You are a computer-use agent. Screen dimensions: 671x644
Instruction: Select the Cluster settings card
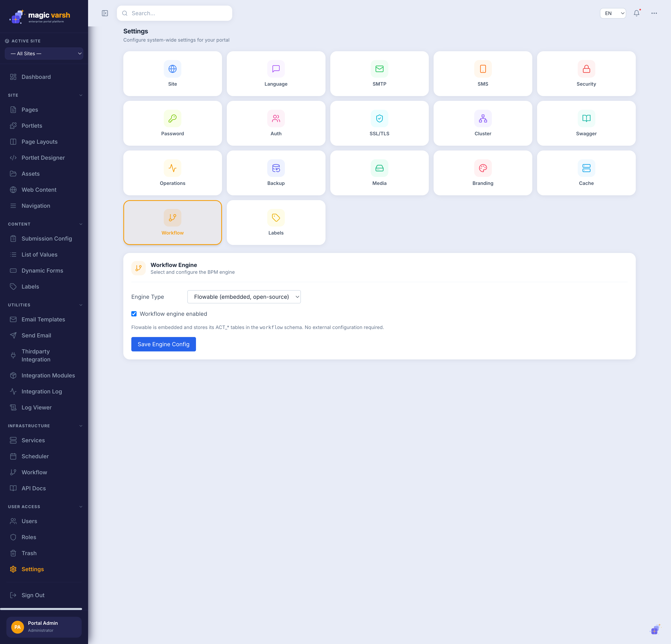(483, 123)
